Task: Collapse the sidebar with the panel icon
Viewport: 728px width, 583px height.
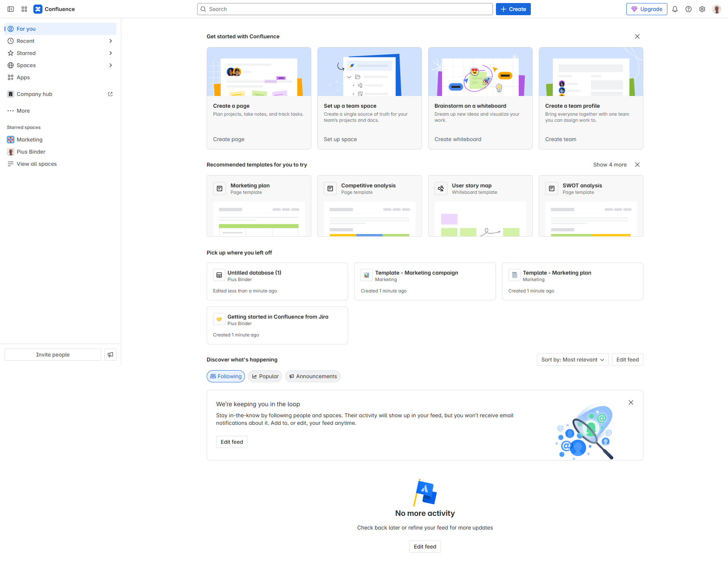Action: click(x=11, y=9)
